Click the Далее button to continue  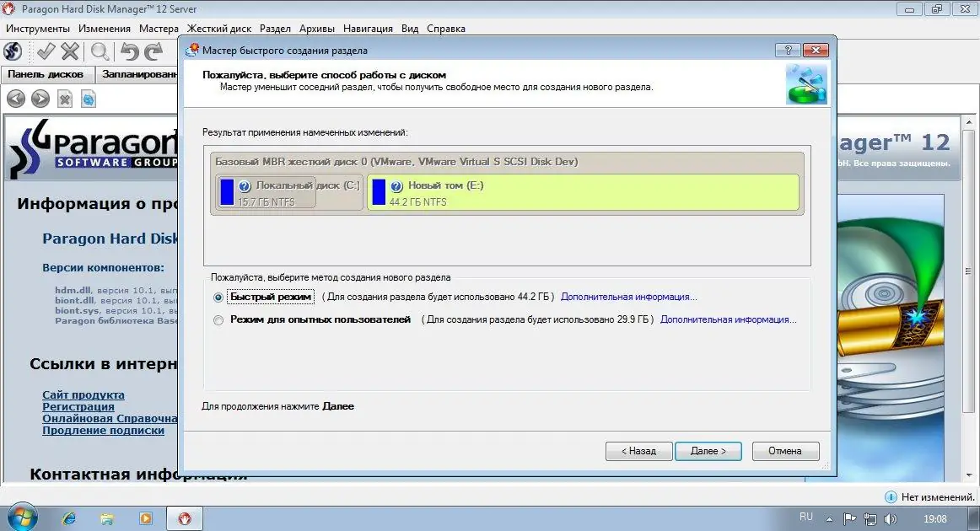click(708, 451)
